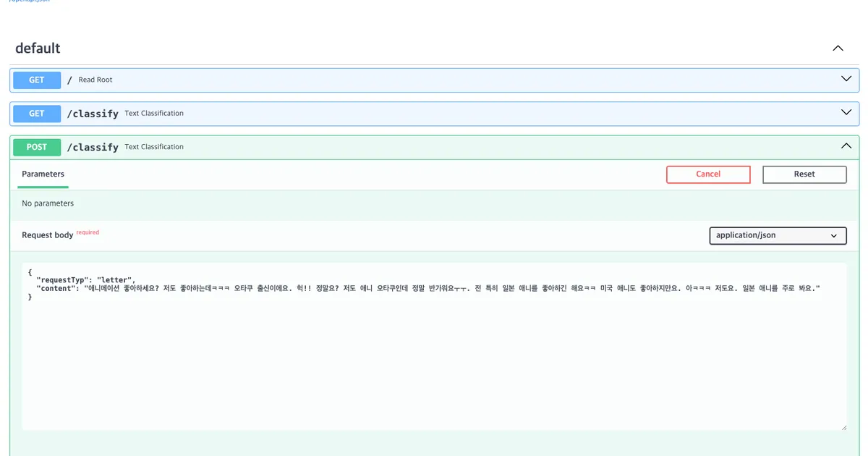The width and height of the screenshot is (868, 456).
Task: Expand the GET / Read Root chevron arrow
Action: coord(846,79)
